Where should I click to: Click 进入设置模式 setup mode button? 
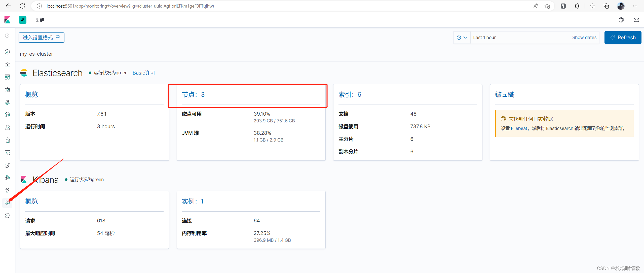[x=41, y=37]
